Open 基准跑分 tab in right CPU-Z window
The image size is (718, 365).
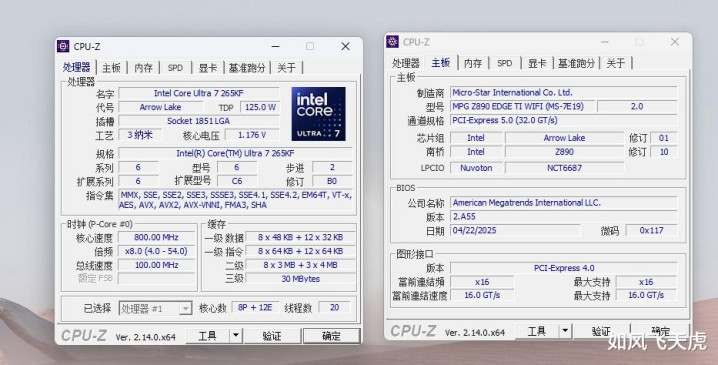coord(577,63)
